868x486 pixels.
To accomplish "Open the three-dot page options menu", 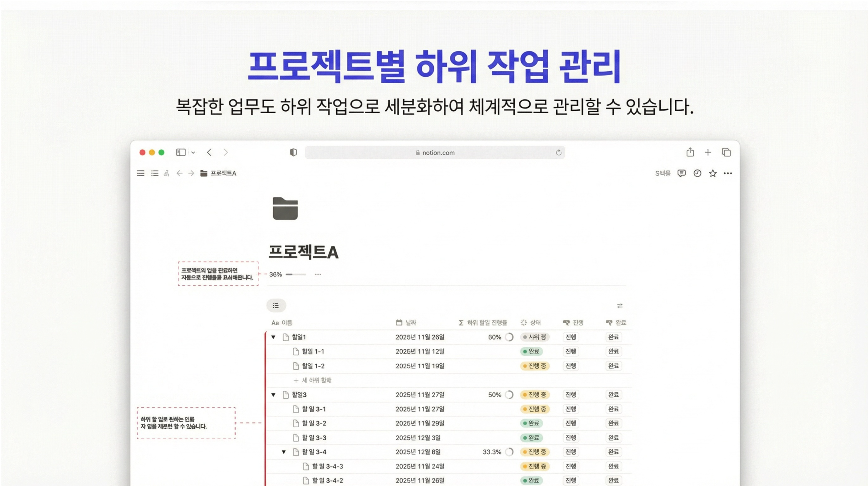I will pyautogui.click(x=728, y=173).
